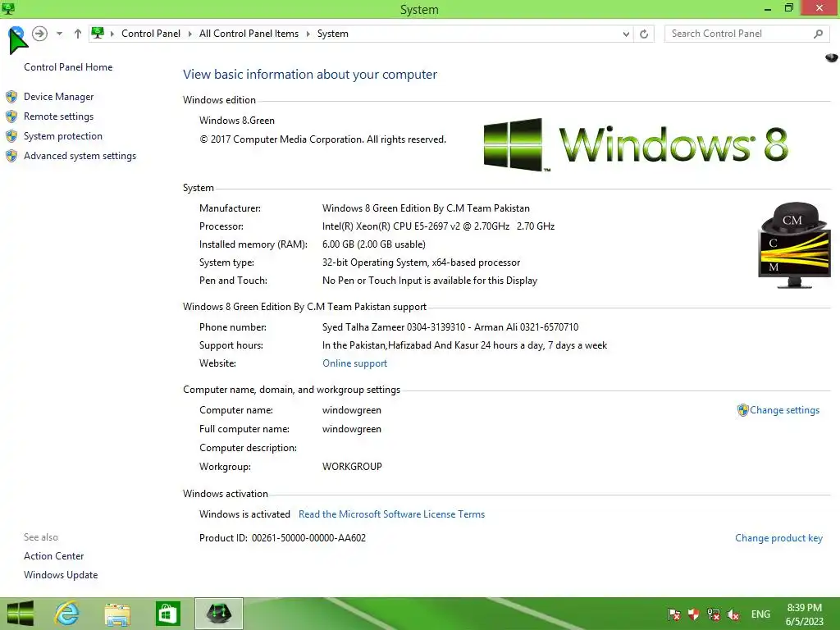Minimize the System window
Viewport: 840px width, 630px height.
(x=768, y=8)
